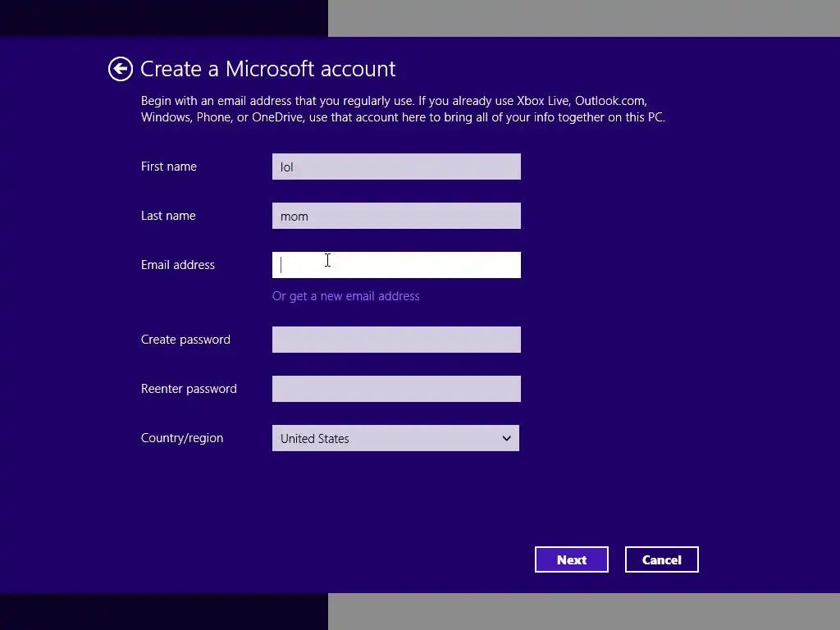The width and height of the screenshot is (840, 630).
Task: Open the Country/region dropdown showing United States
Action: click(x=396, y=438)
